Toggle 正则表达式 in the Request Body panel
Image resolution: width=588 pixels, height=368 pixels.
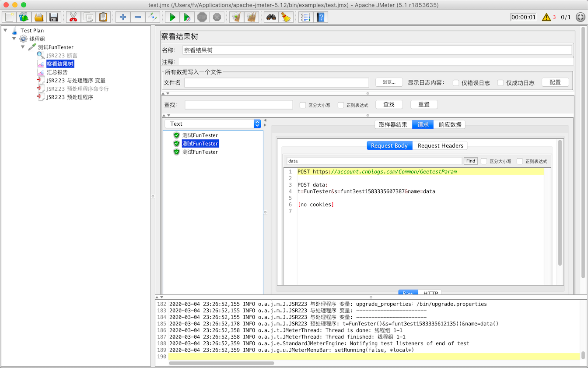(x=520, y=161)
